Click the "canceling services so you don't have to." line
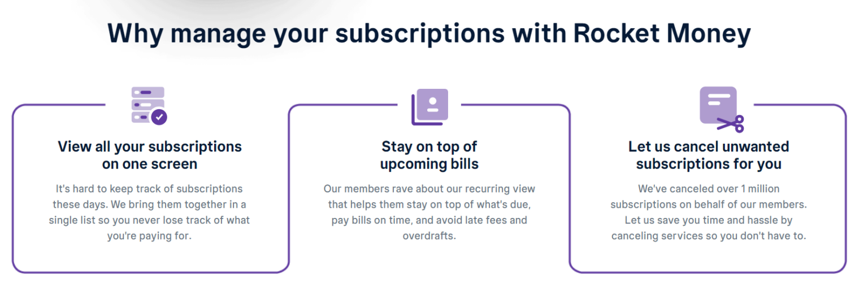Viewport: 868px width, 300px height. [709, 235]
